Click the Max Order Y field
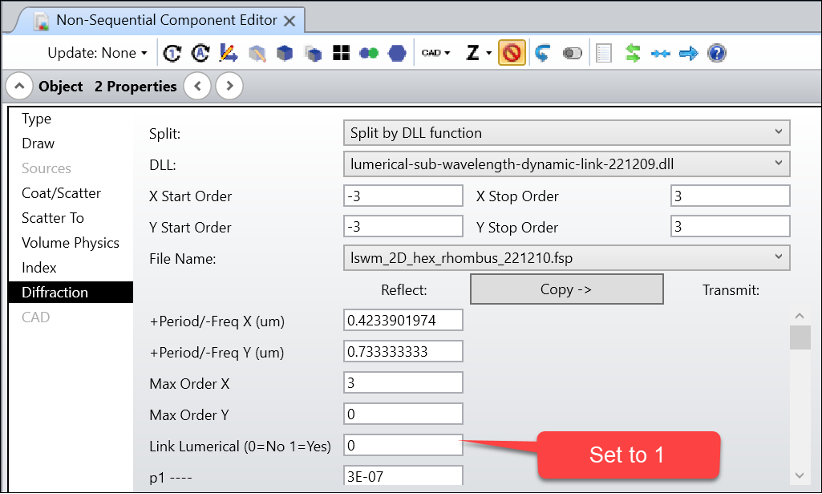 [403, 414]
